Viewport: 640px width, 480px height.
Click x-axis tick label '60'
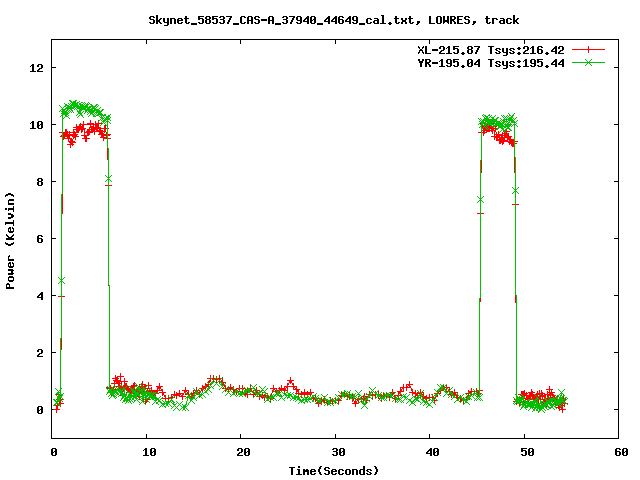pyautogui.click(x=621, y=452)
